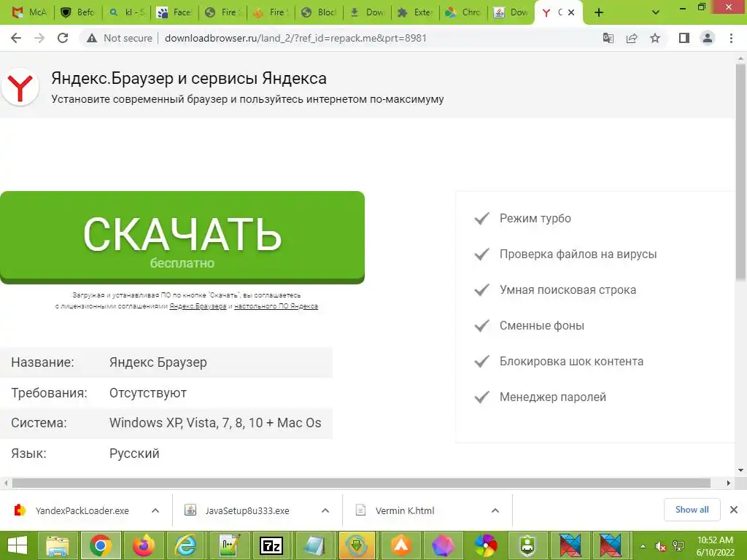The image size is (747, 560).
Task: Open the настольного ПО Яндекса license link
Action: point(276,306)
